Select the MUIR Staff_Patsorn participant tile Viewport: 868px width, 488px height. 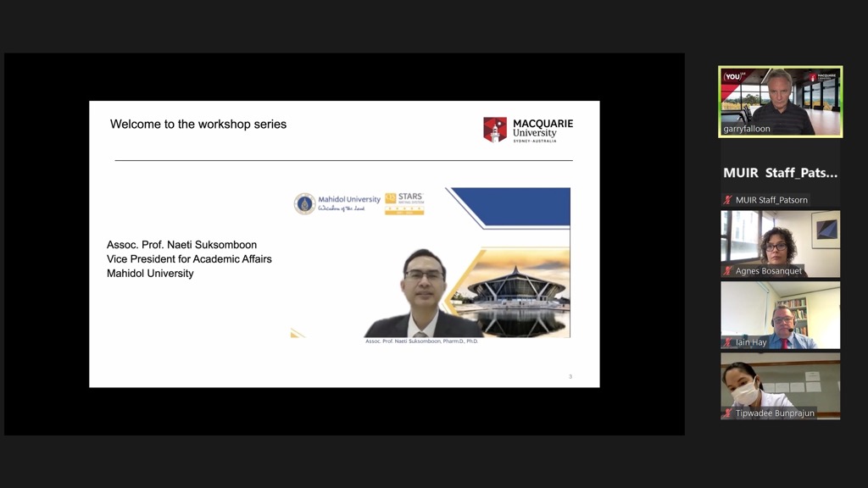780,173
